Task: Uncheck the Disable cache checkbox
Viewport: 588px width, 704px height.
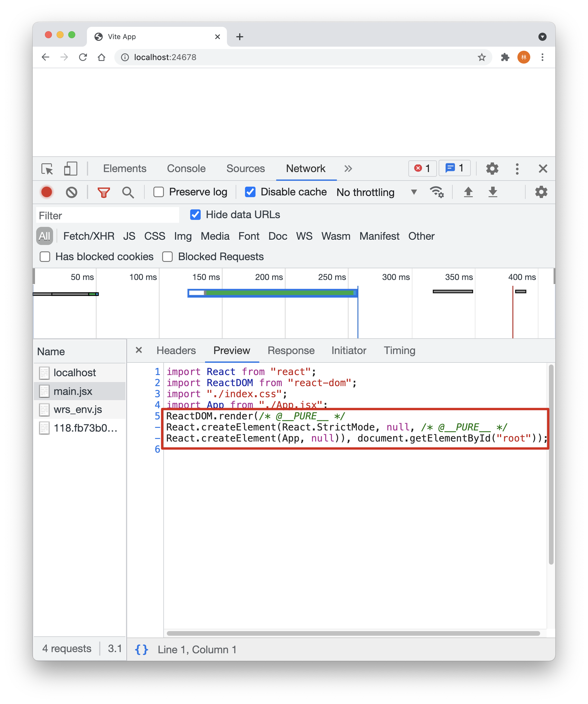Action: coord(250,192)
